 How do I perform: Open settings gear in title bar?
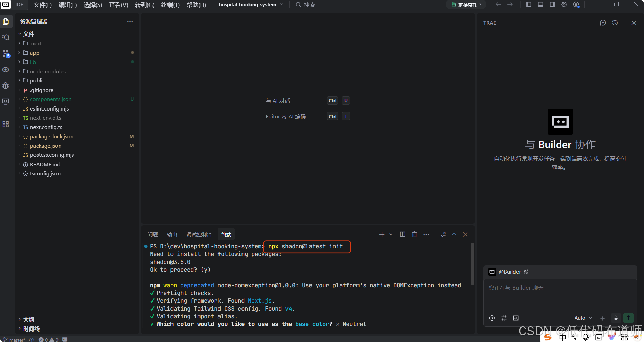pyautogui.click(x=564, y=4)
